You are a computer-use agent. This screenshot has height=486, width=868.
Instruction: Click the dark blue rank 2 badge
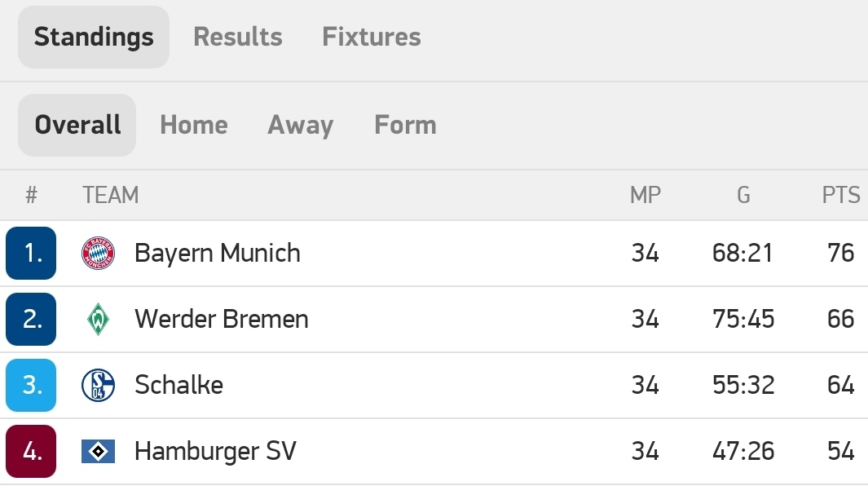tap(31, 319)
